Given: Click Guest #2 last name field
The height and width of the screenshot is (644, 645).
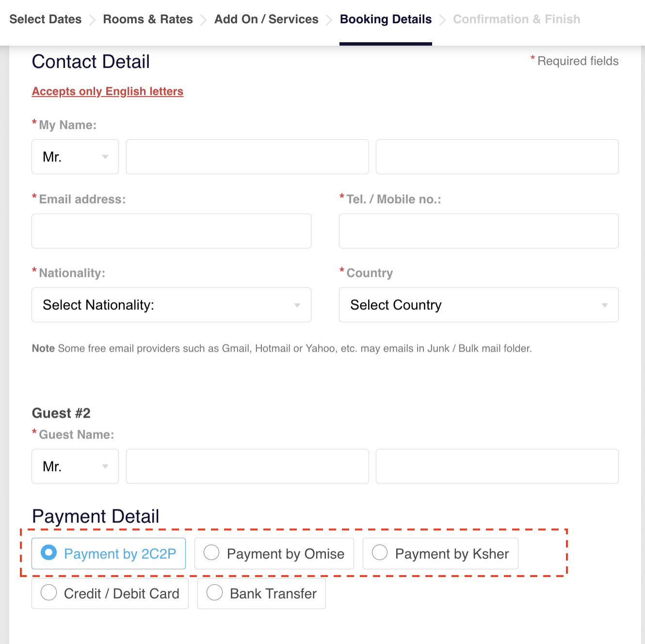Looking at the screenshot, I should [497, 467].
